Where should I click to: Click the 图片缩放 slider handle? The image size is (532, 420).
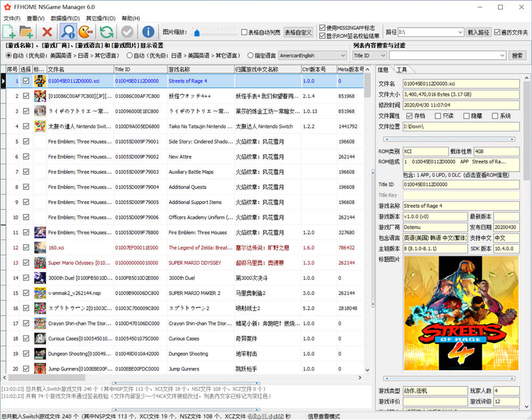(197, 33)
